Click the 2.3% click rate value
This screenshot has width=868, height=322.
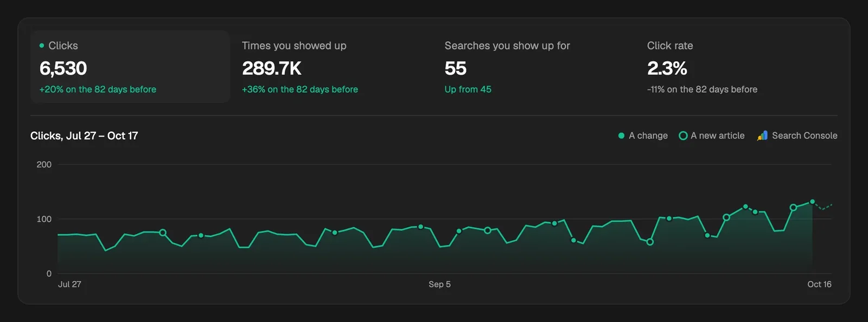[667, 68]
